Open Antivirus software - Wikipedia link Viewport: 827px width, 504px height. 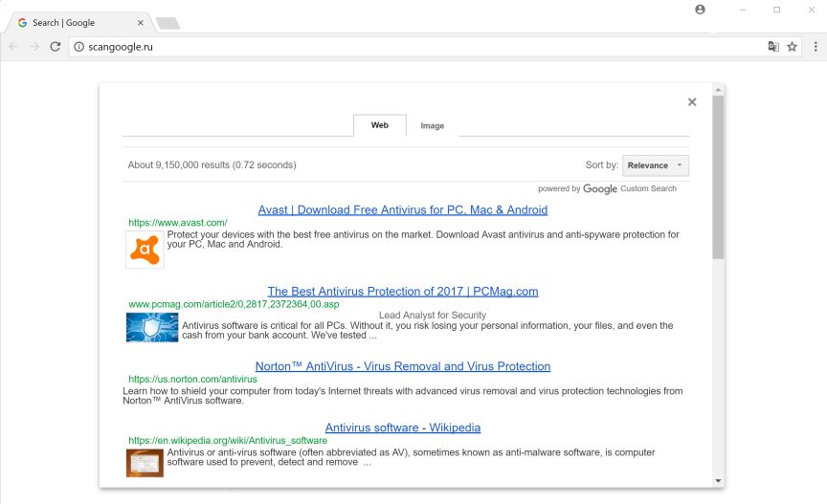pos(402,427)
